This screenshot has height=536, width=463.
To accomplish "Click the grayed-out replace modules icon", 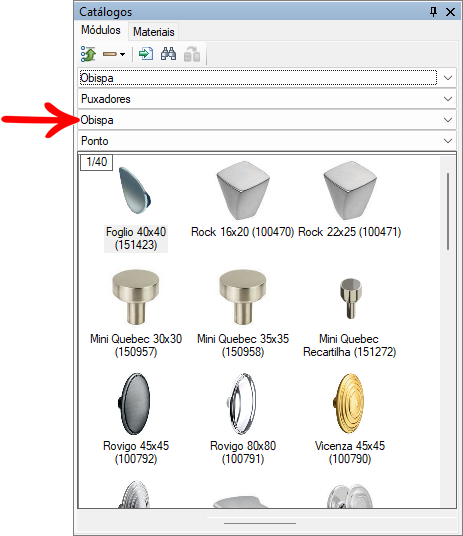I will click(192, 54).
